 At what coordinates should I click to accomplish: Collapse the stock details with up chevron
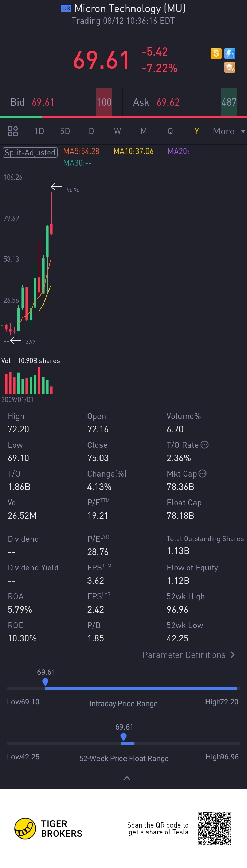pos(127,778)
